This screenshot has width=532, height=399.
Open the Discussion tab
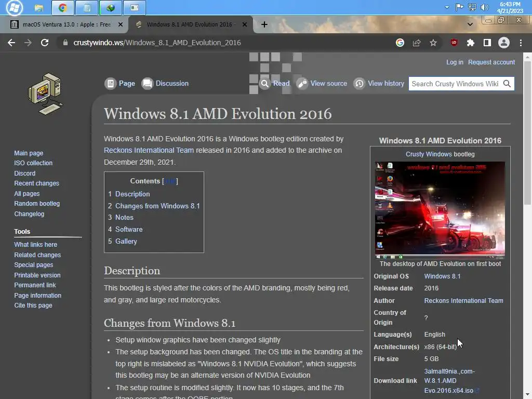tap(165, 84)
